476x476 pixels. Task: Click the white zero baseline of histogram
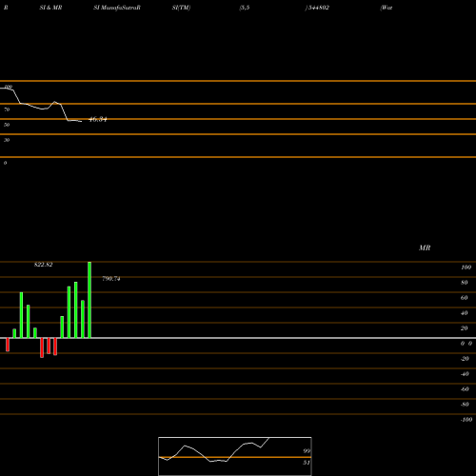pyautogui.click(x=238, y=338)
